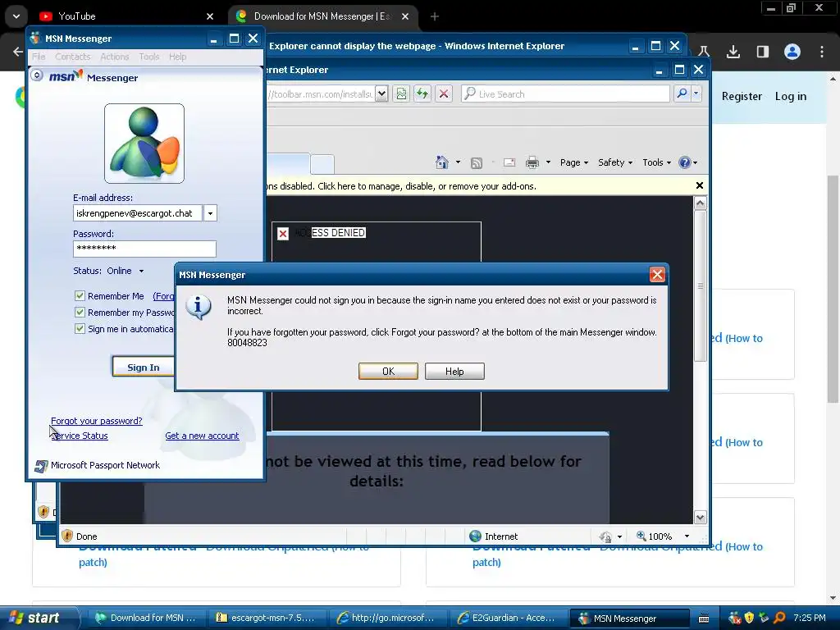
Task: Open Forgot your password link
Action: coord(97,421)
